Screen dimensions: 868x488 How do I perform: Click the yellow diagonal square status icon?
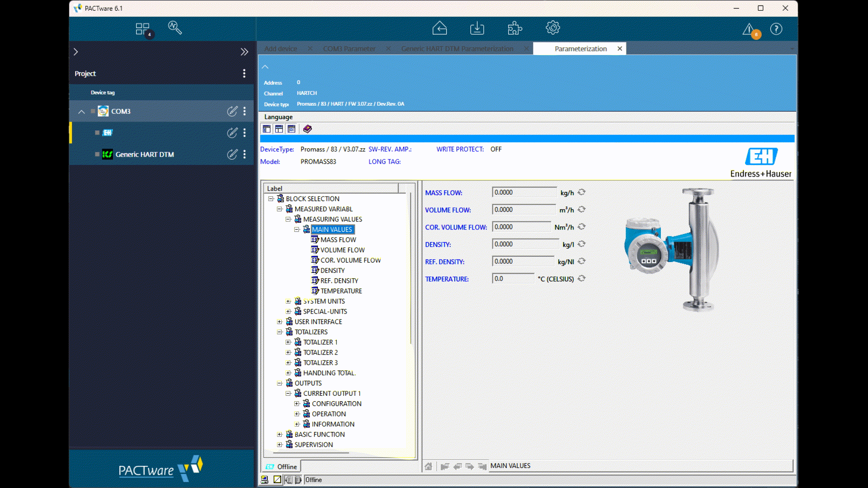[277, 480]
